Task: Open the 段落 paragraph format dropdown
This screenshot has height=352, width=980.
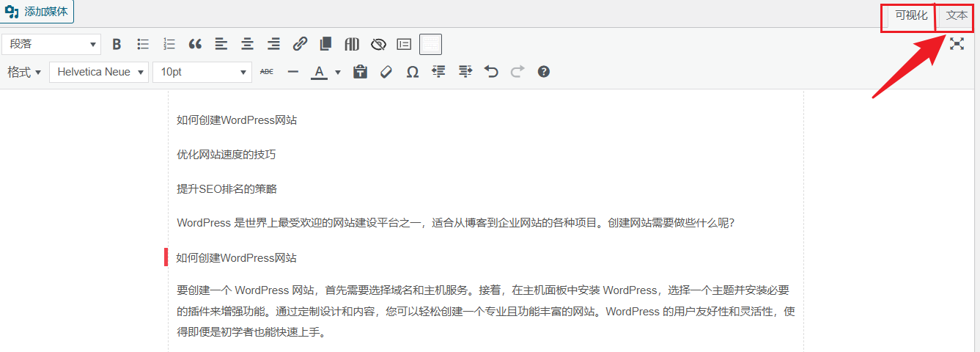Action: [x=51, y=44]
